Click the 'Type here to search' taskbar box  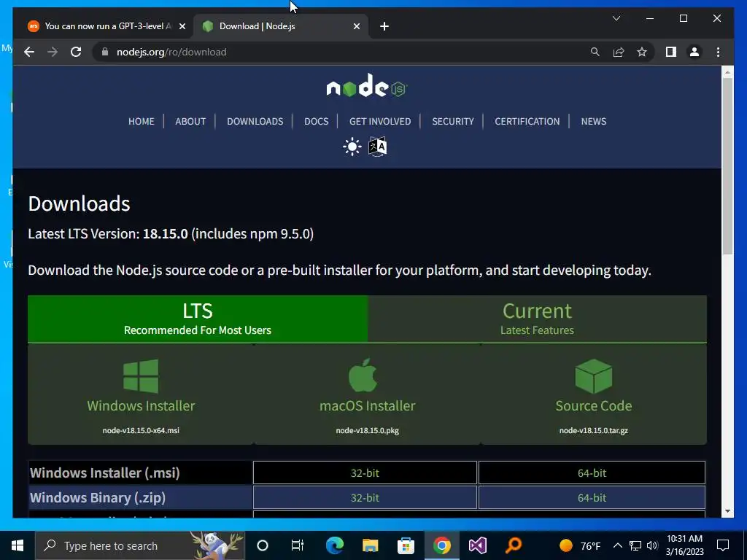(x=140, y=545)
